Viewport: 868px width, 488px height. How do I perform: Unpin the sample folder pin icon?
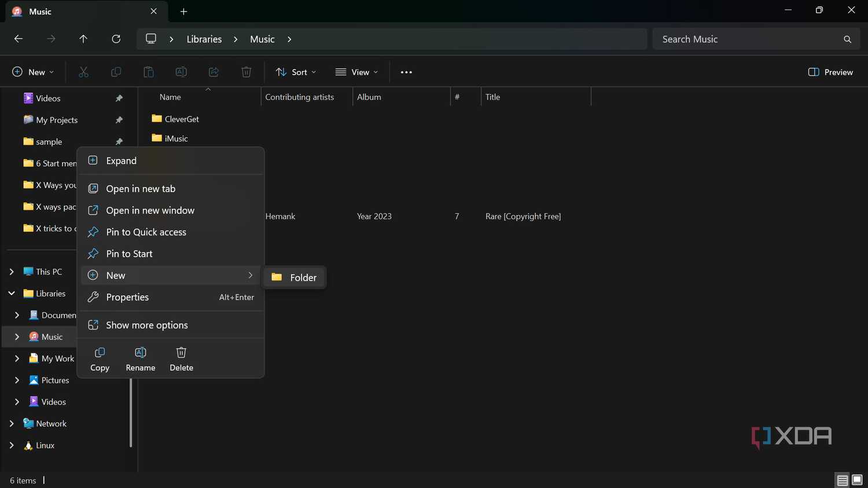(x=119, y=142)
